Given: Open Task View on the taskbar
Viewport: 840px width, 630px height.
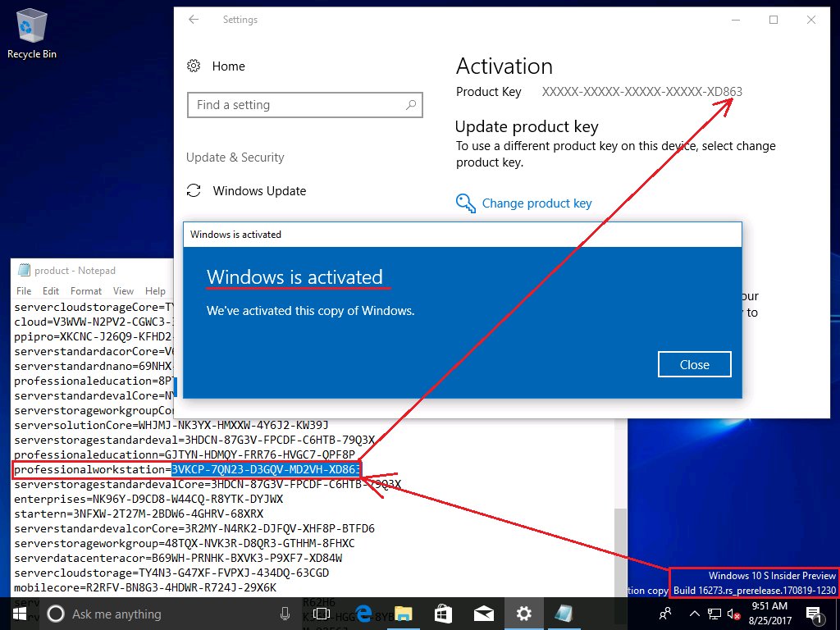Looking at the screenshot, I should tap(321, 614).
